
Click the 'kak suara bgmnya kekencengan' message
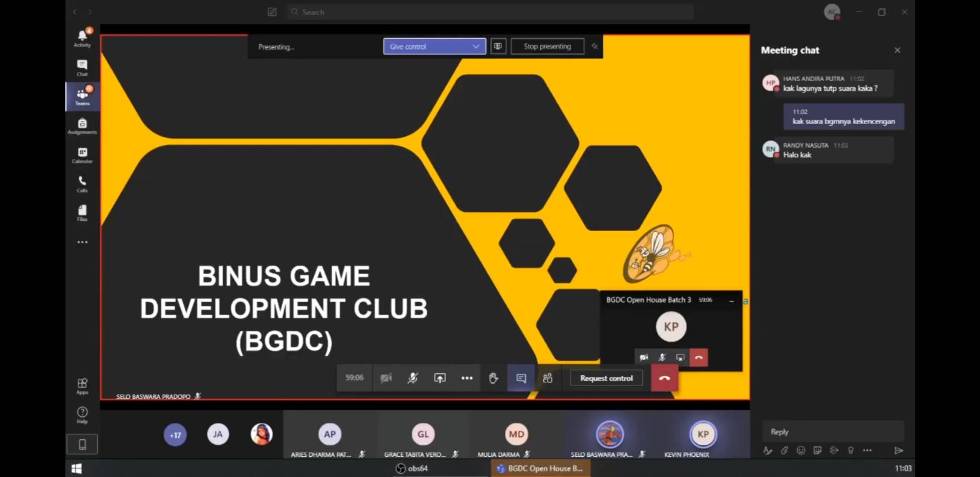(x=844, y=117)
